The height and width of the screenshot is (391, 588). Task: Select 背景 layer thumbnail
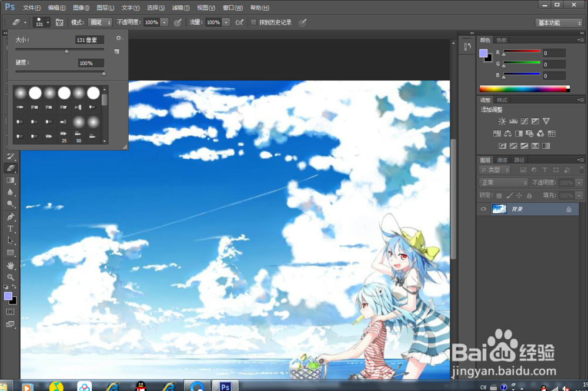point(499,209)
